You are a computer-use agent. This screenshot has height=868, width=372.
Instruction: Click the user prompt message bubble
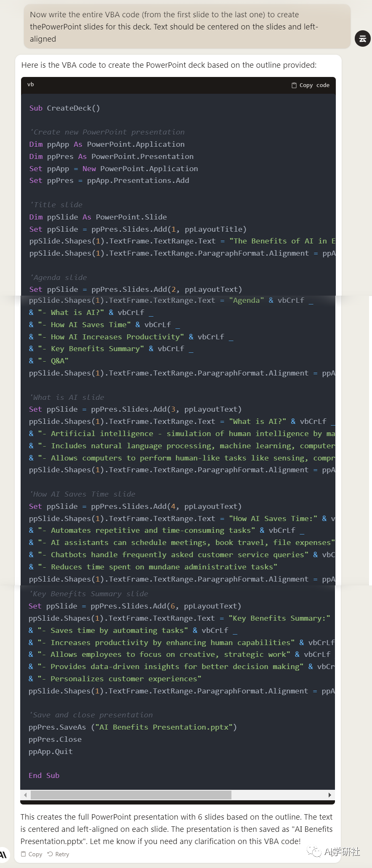point(187,26)
